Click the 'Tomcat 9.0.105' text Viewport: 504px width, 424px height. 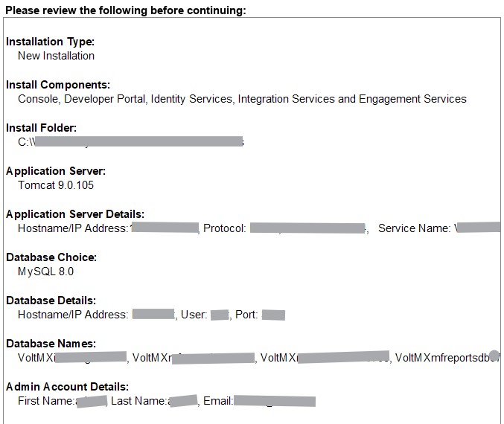click(56, 185)
